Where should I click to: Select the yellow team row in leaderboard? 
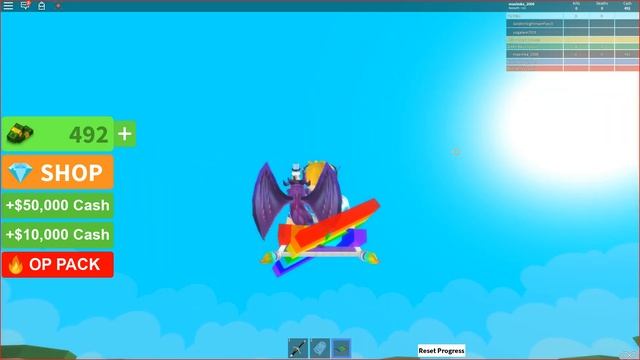[x=573, y=40]
